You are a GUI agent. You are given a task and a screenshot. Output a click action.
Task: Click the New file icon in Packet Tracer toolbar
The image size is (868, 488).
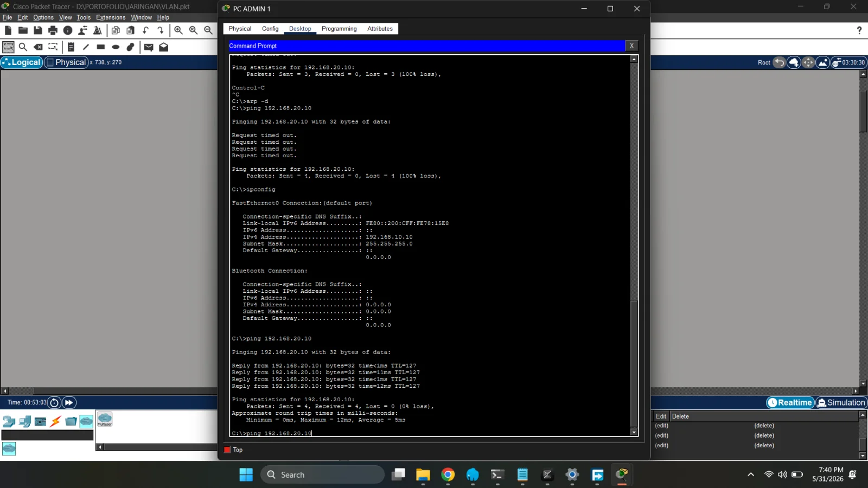point(8,30)
